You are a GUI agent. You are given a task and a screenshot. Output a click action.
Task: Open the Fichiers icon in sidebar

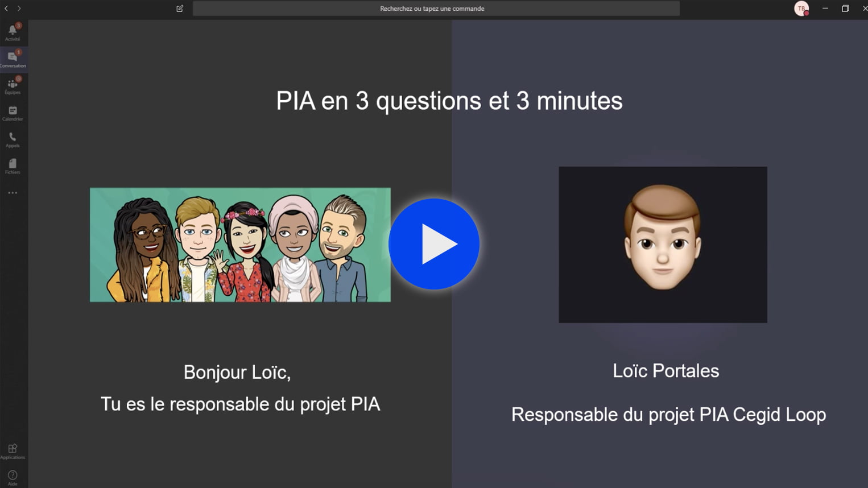[x=13, y=166]
